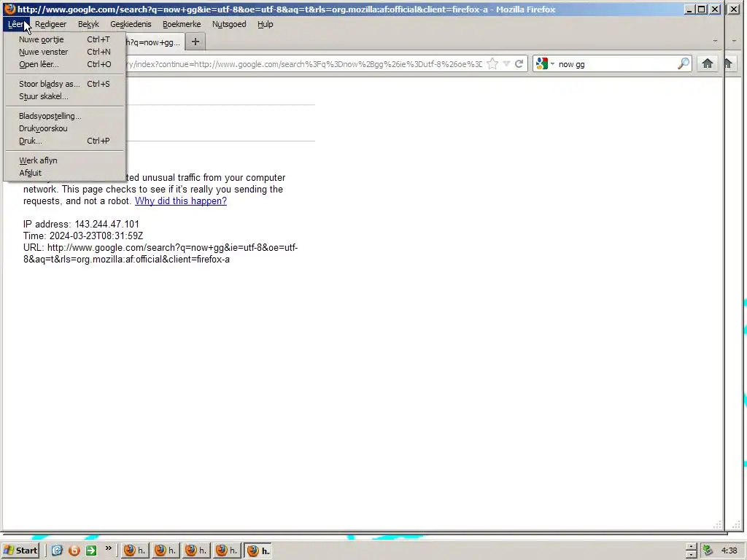Screen dimensions: 747x560
Task: Reload the current page
Action: tap(519, 64)
